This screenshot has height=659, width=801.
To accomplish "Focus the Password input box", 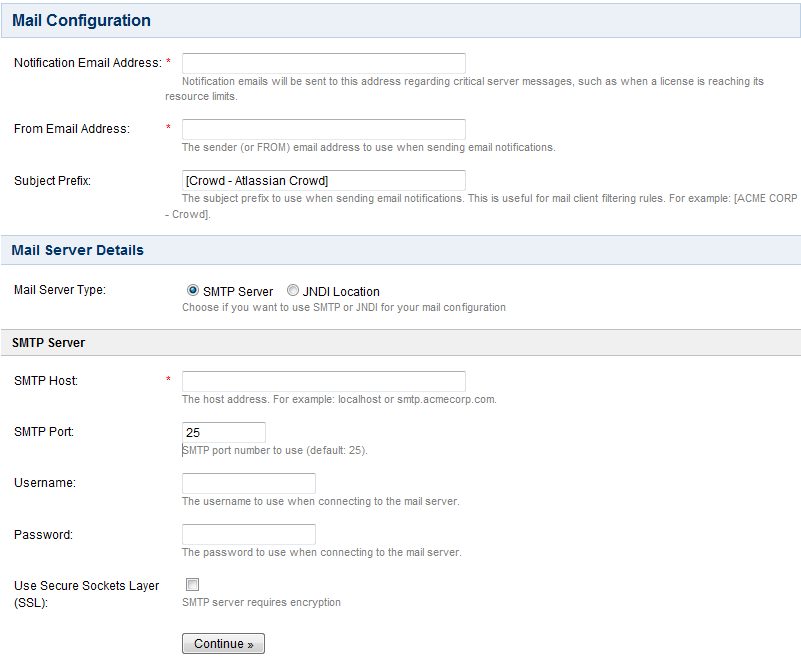I will pyautogui.click(x=249, y=534).
